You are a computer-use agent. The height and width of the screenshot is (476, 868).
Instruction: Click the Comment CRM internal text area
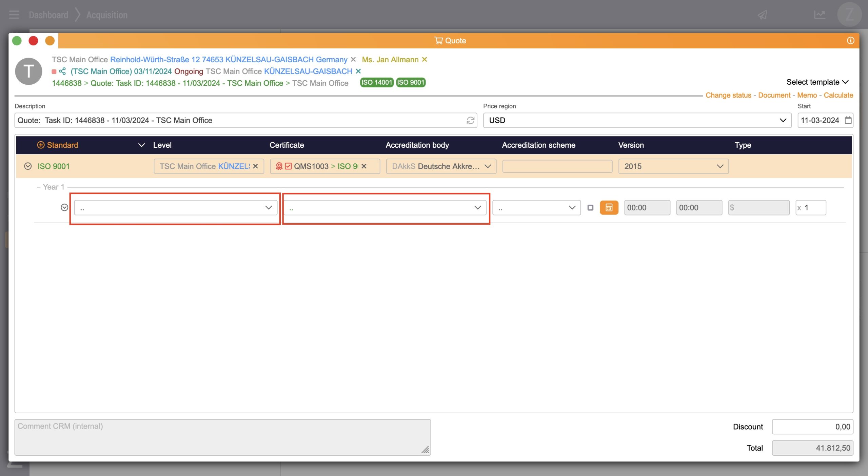point(222,437)
